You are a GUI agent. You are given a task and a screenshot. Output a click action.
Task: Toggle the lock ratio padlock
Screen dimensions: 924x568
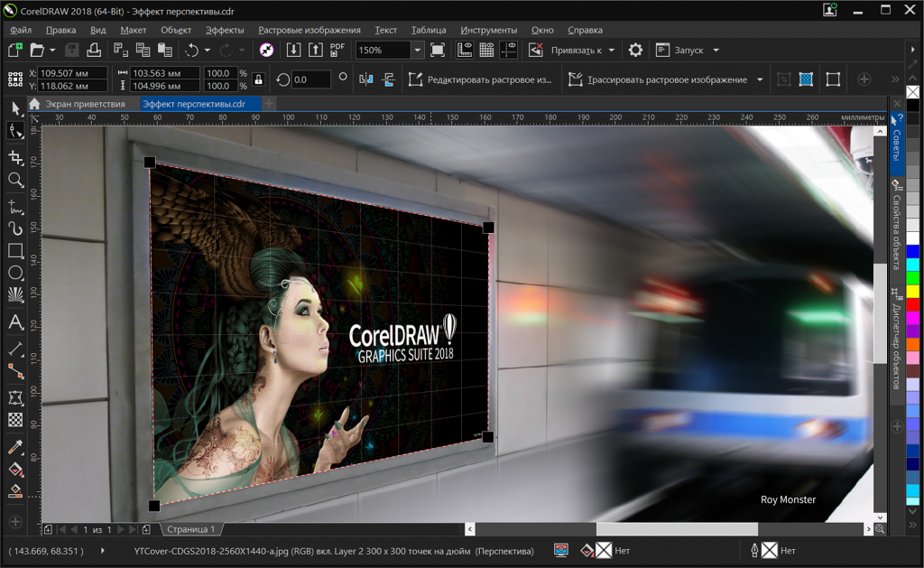coord(258,79)
